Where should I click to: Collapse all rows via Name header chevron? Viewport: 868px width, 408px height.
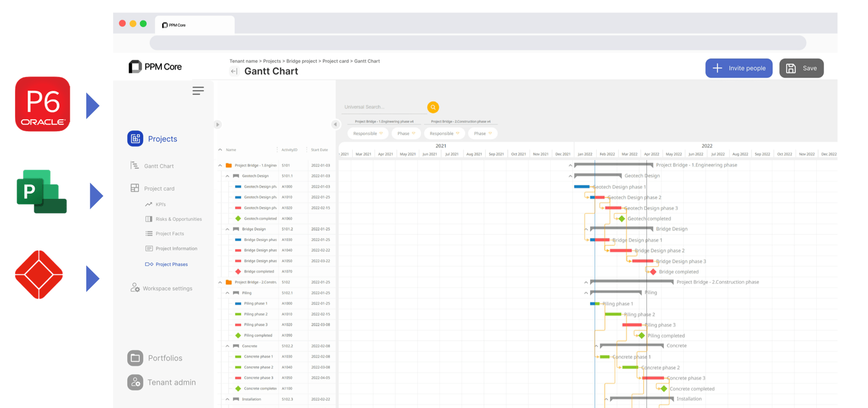pos(220,150)
